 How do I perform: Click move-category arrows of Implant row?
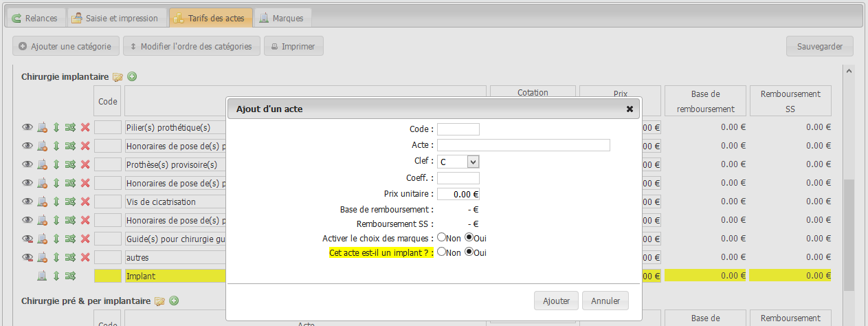coord(70,276)
